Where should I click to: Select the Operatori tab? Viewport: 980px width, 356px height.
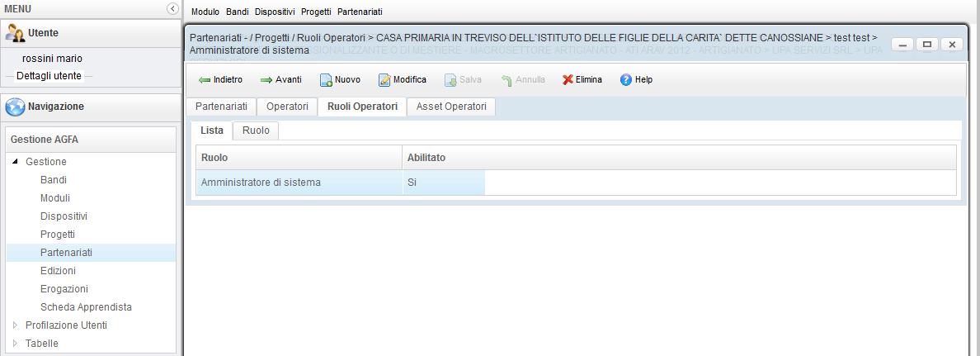tap(286, 107)
